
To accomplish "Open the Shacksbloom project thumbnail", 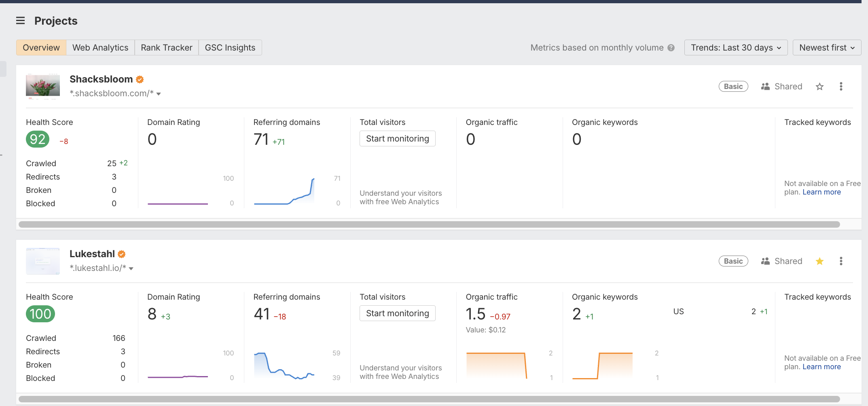I will click(43, 86).
